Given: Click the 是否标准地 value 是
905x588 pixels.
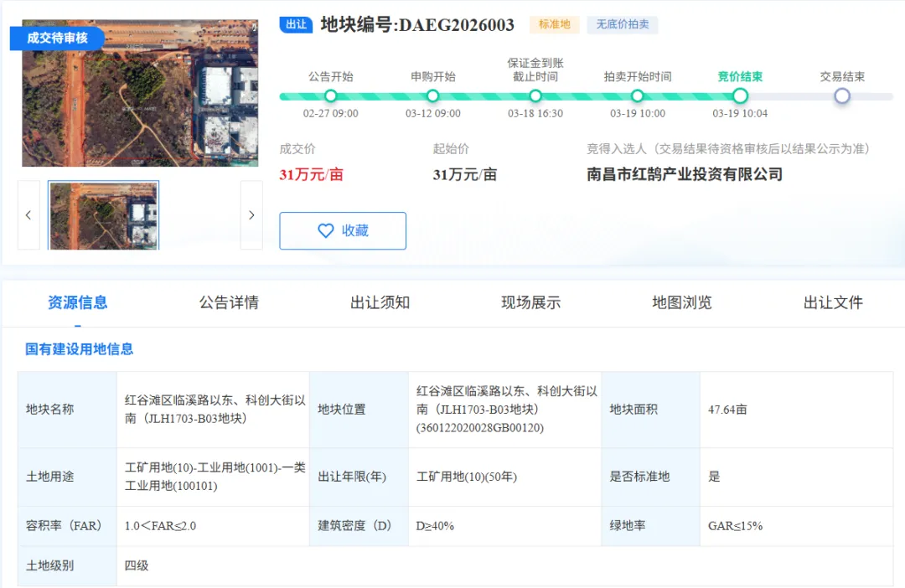Looking at the screenshot, I should 714,477.
